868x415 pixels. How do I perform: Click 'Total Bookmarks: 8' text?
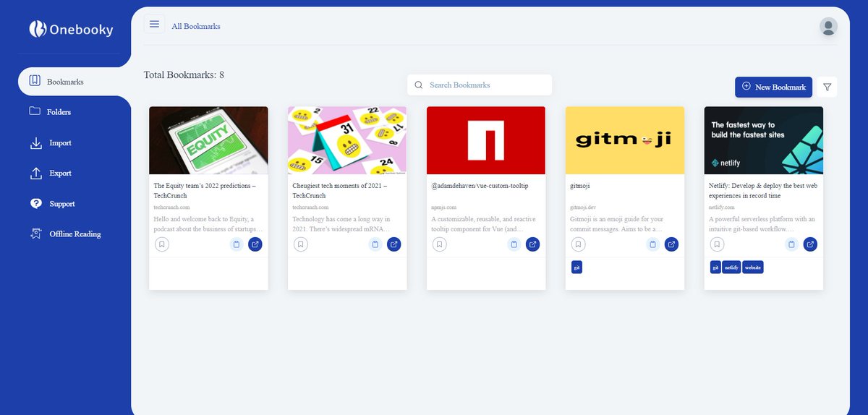pos(184,74)
